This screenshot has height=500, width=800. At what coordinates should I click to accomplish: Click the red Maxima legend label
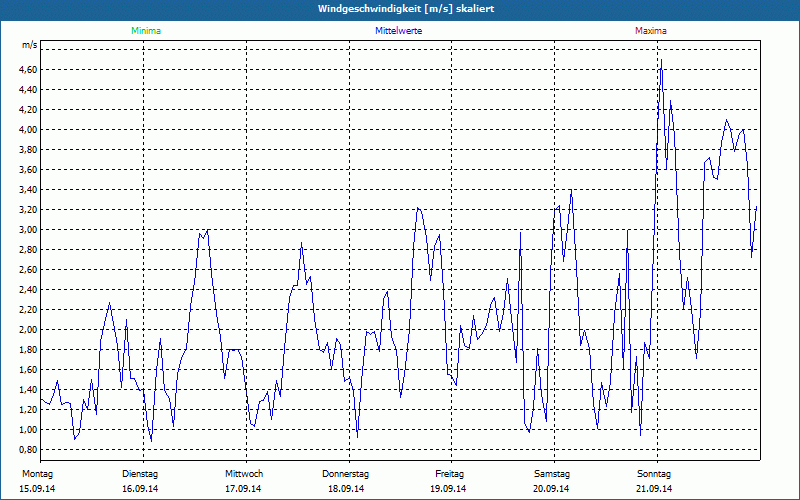651,31
